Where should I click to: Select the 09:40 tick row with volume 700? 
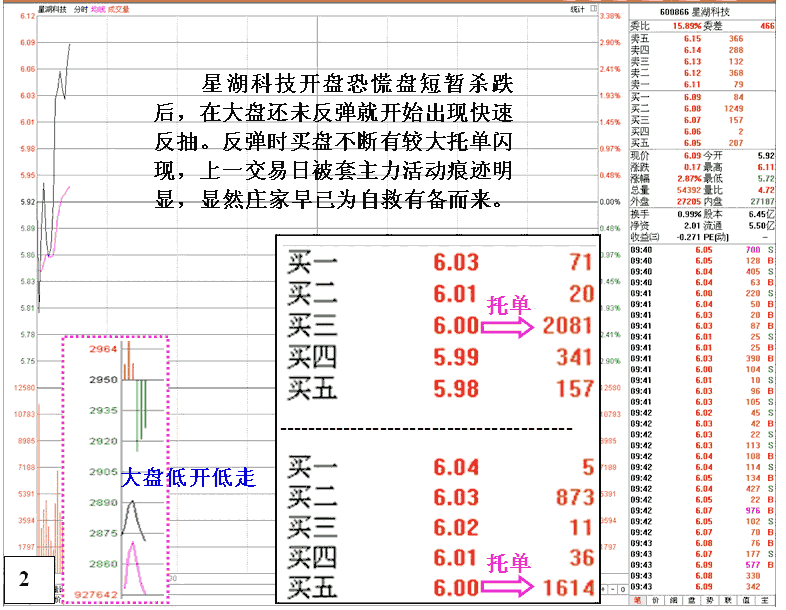[x=702, y=250]
